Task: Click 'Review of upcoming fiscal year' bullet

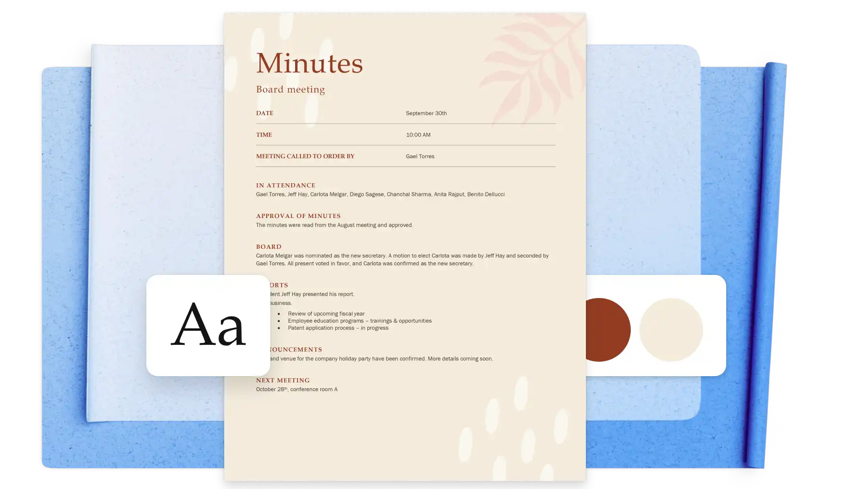Action: pos(326,313)
